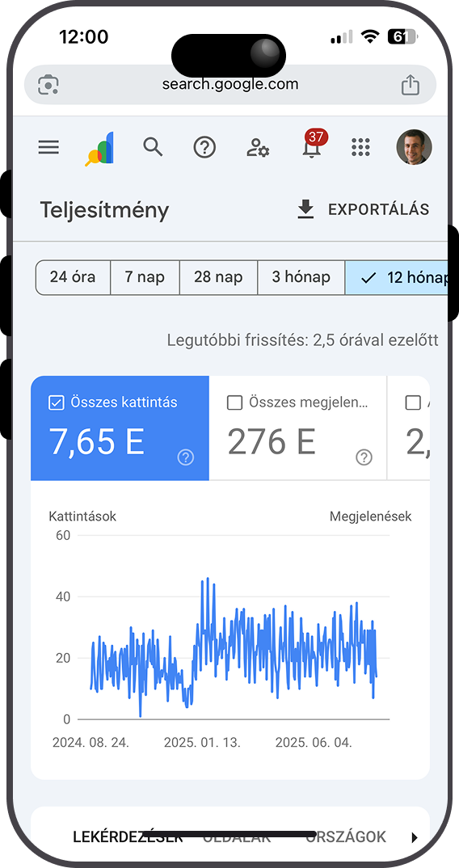
Task: Open the LEKÉRDEZÉSEK tab
Action: (x=128, y=836)
